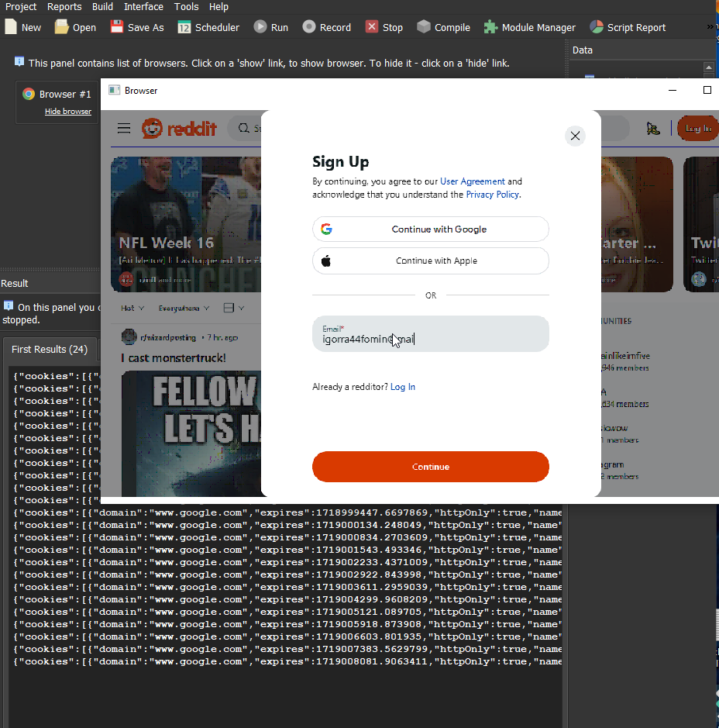Viewport: 719px width, 728px height.
Task: Click the Hide browser link
Action: [67, 112]
